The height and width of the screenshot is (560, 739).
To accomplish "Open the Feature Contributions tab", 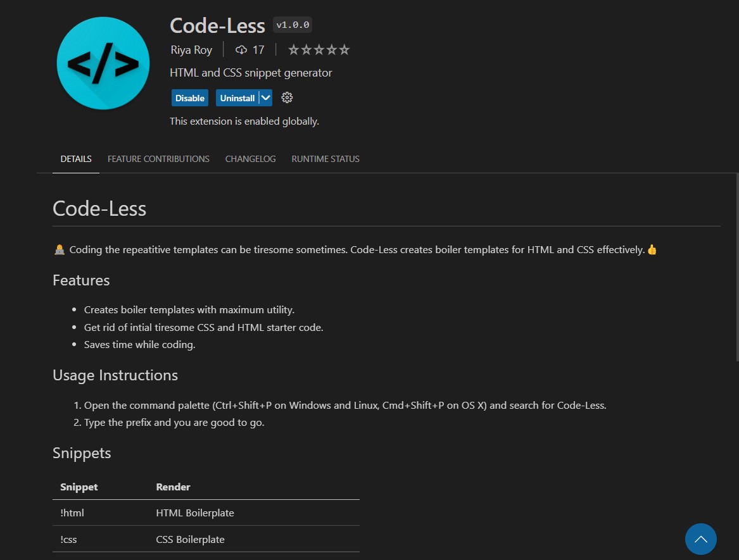I will [158, 159].
